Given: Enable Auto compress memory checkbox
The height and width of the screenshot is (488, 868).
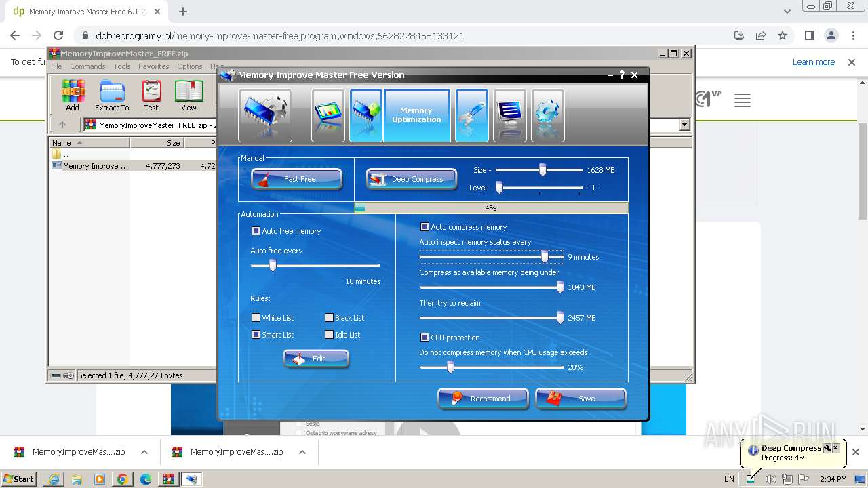Looking at the screenshot, I should click(x=425, y=227).
